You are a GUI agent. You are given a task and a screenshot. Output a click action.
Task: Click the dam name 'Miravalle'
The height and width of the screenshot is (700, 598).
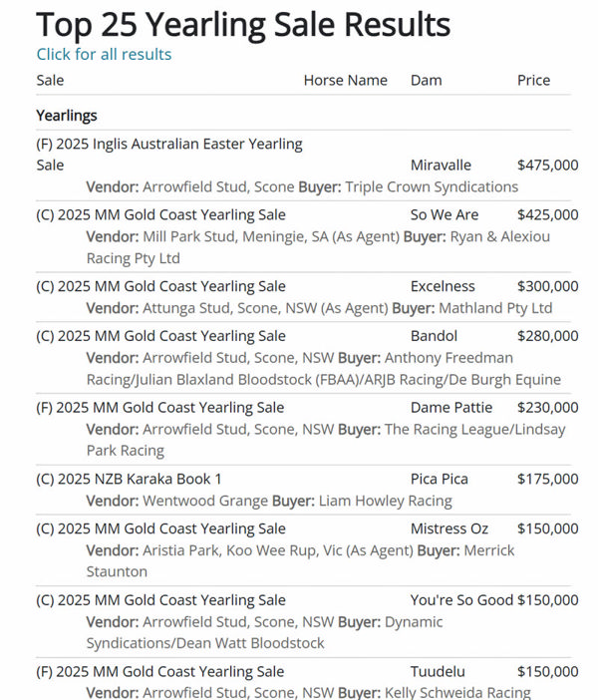point(441,165)
